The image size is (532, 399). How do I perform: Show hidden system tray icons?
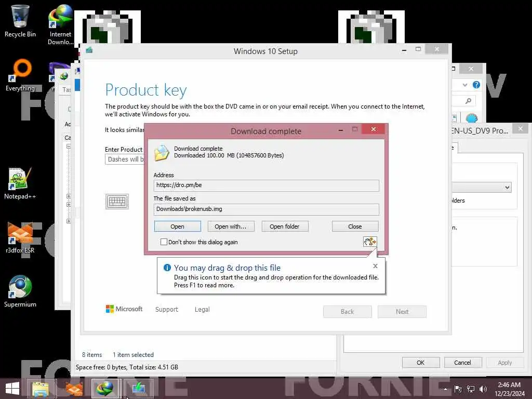[x=446, y=389]
